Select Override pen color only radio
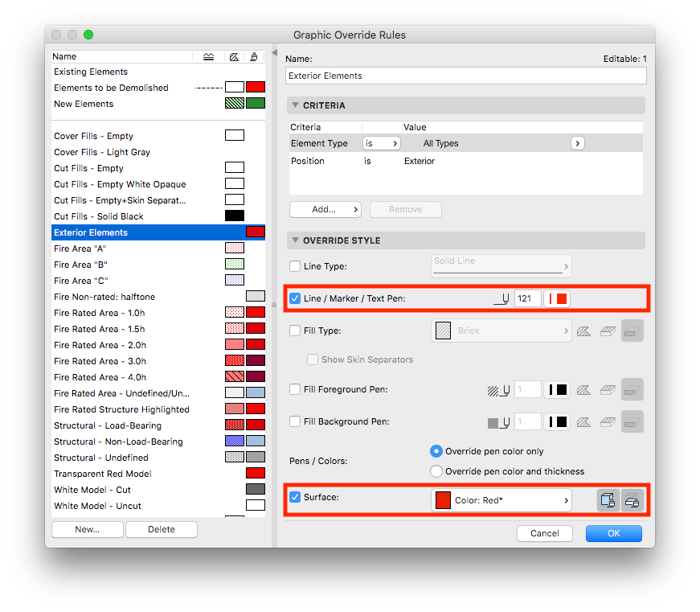700x612 pixels. tap(436, 452)
